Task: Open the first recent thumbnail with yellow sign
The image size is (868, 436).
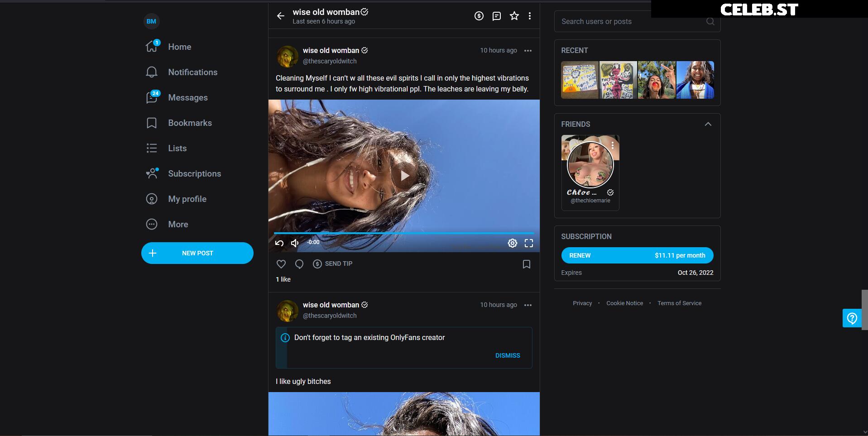Action: (580, 80)
